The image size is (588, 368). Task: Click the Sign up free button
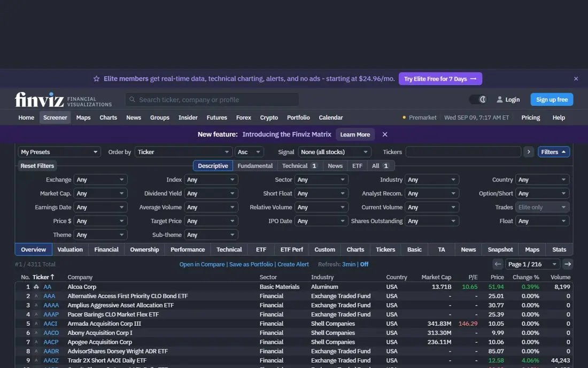pyautogui.click(x=552, y=100)
